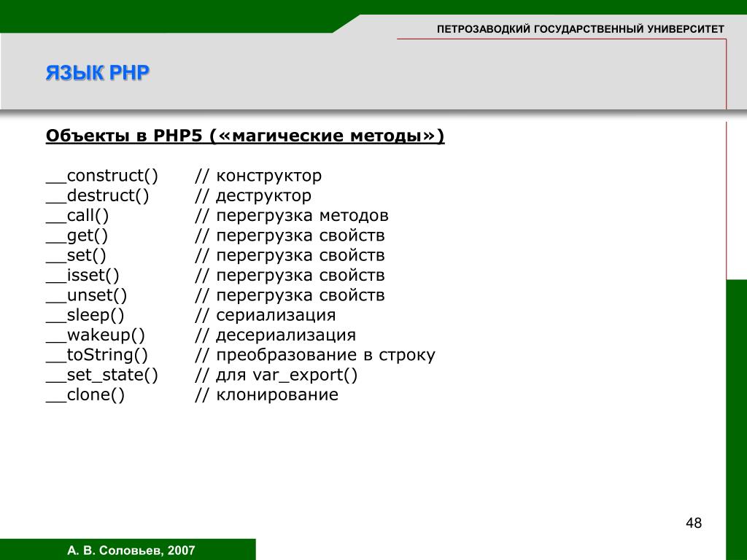Click the comment '// клонирование'
The image size is (747, 560).
pyautogui.click(x=267, y=395)
